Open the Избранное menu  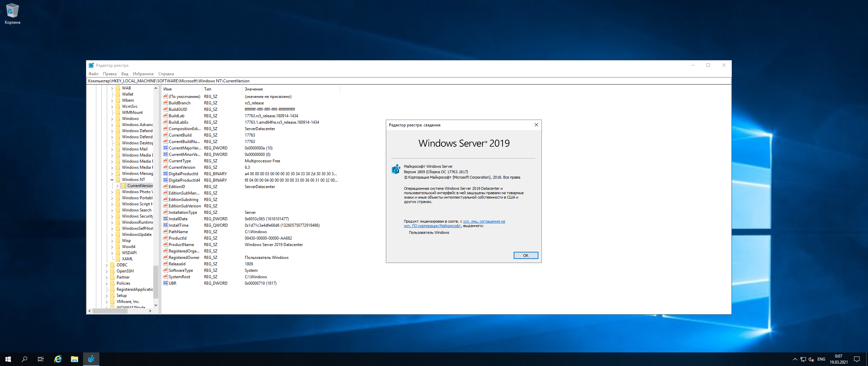pos(143,74)
